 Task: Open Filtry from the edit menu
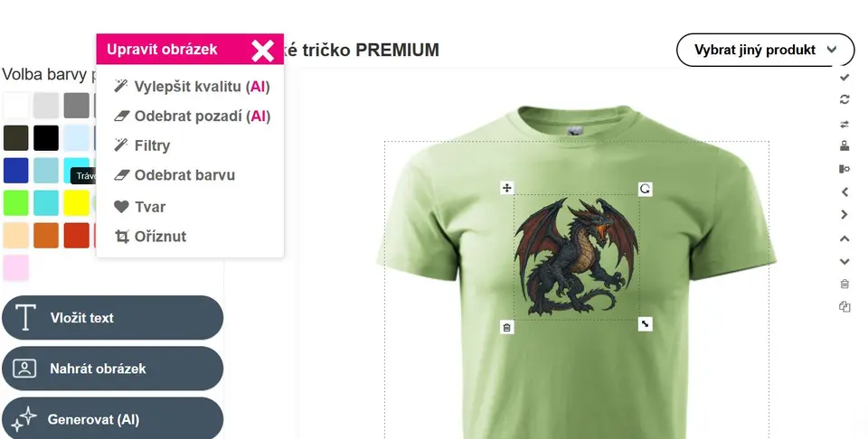click(x=142, y=145)
